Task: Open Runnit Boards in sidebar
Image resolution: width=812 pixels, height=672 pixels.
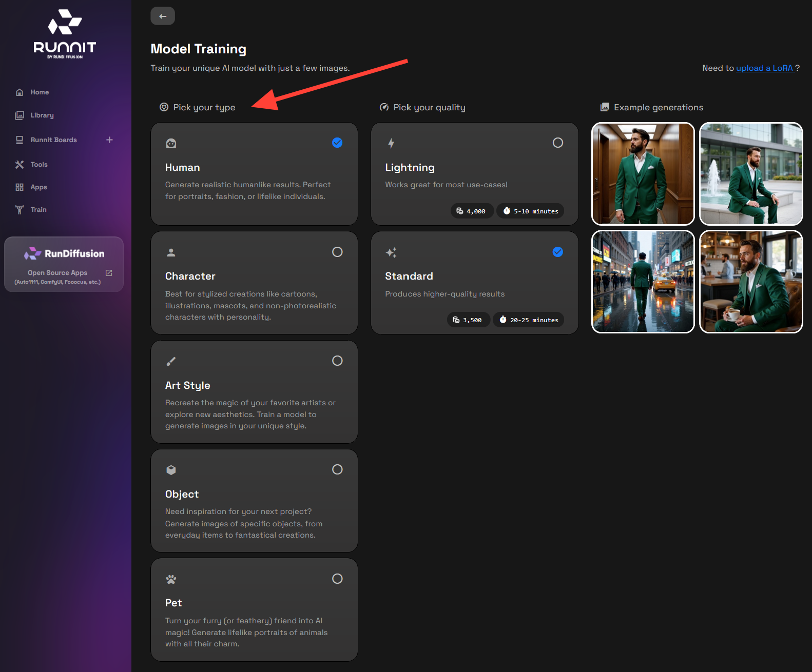Action: [x=53, y=140]
